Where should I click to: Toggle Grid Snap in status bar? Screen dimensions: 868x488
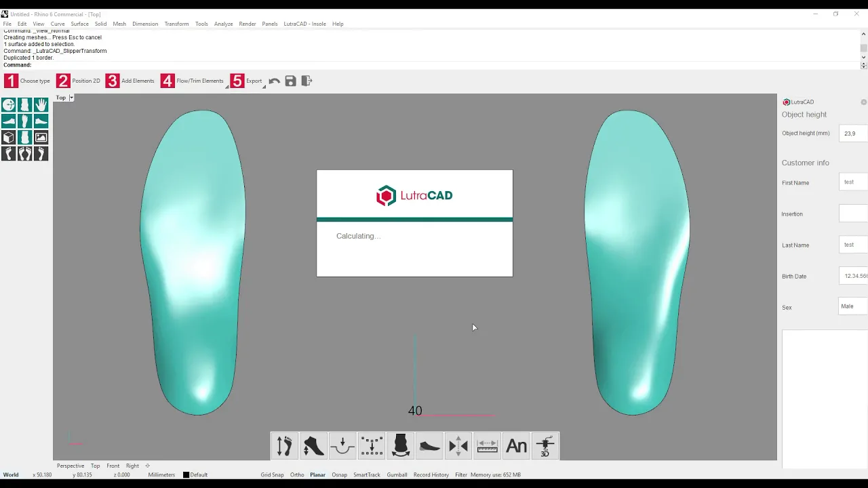(x=272, y=474)
